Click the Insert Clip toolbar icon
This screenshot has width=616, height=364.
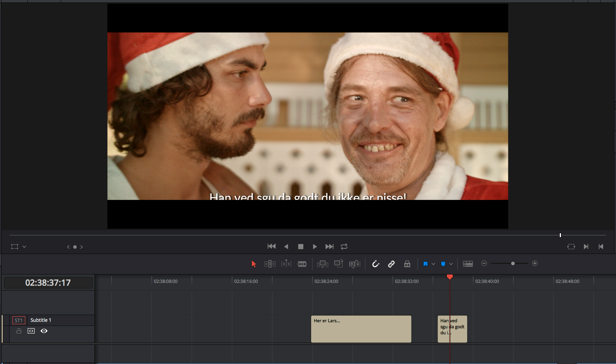click(x=322, y=264)
